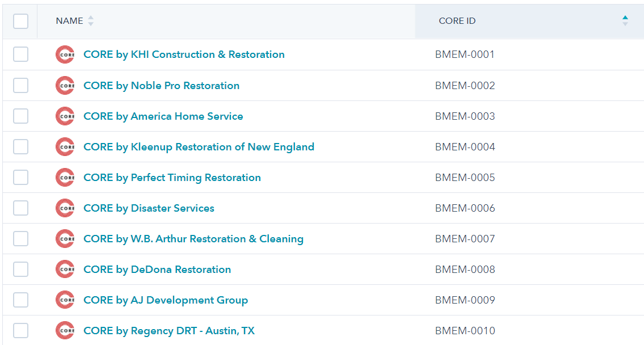This screenshot has height=345, width=644.
Task: Check the box for BMEM-0001 row
Action: click(20, 54)
